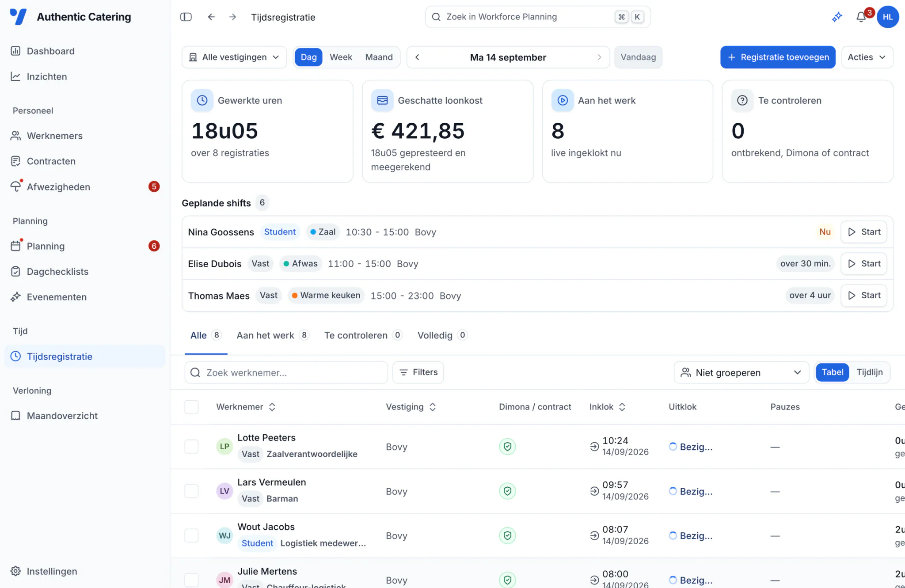Open the AI sparkle assistant icon

837,17
